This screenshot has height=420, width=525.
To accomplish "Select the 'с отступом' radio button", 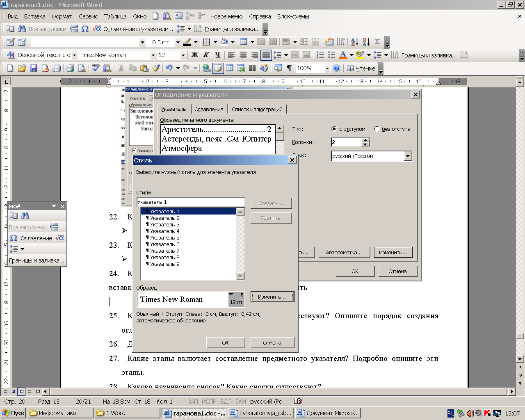I will (334, 129).
